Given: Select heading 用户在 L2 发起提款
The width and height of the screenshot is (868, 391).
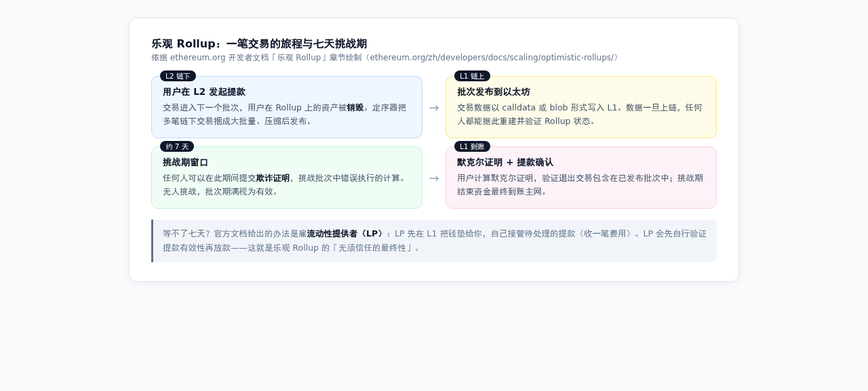Looking at the screenshot, I should (204, 91).
